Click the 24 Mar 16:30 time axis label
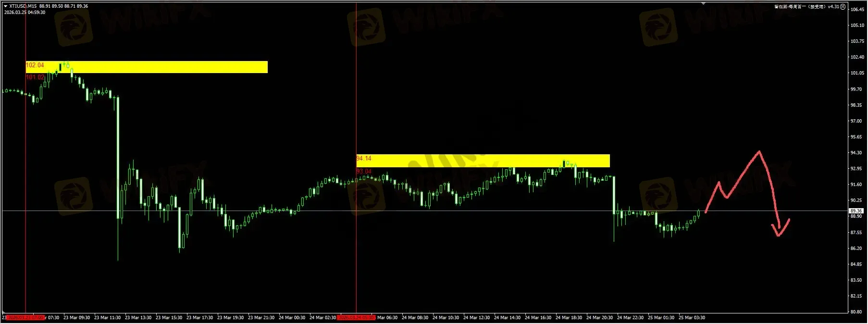 pyautogui.click(x=538, y=318)
